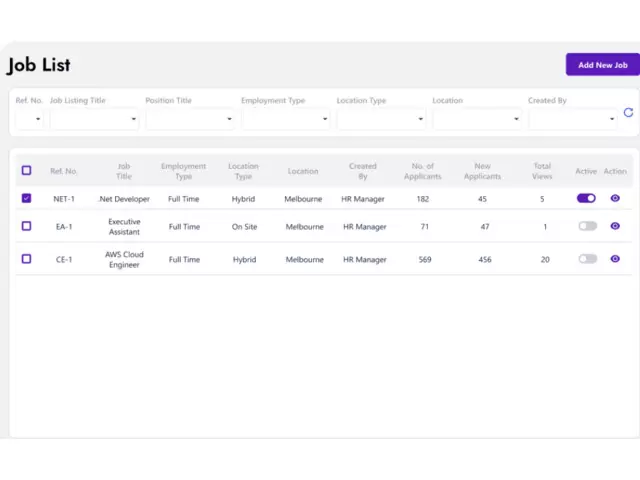Click the refresh filters icon
Screen dimensions: 640x480
pyautogui.click(x=628, y=113)
